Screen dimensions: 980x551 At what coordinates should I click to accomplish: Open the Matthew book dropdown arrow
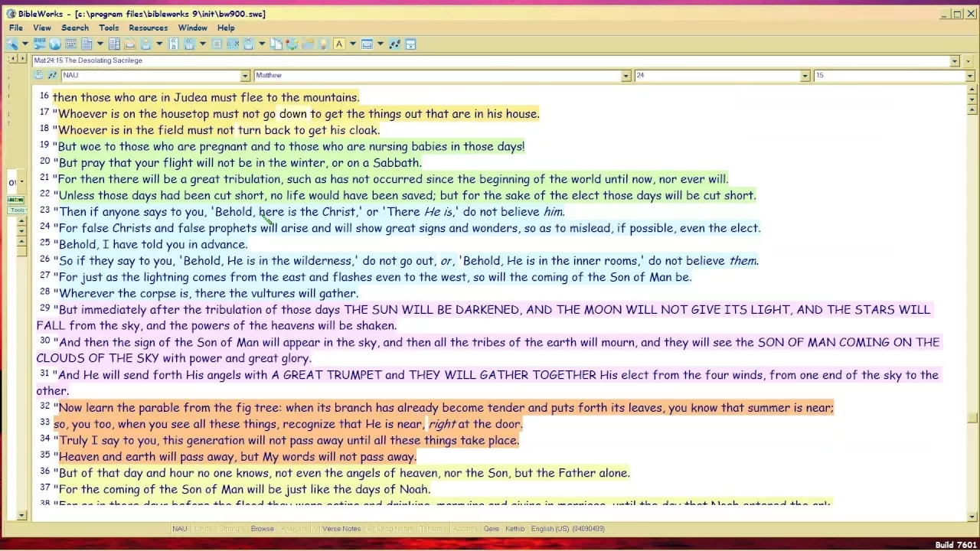coord(626,76)
